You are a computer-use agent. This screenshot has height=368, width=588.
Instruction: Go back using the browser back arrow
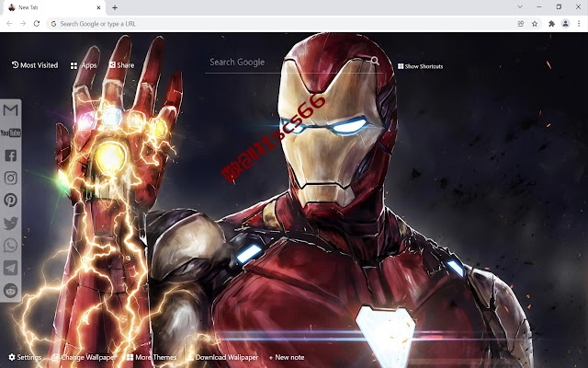[x=9, y=24]
